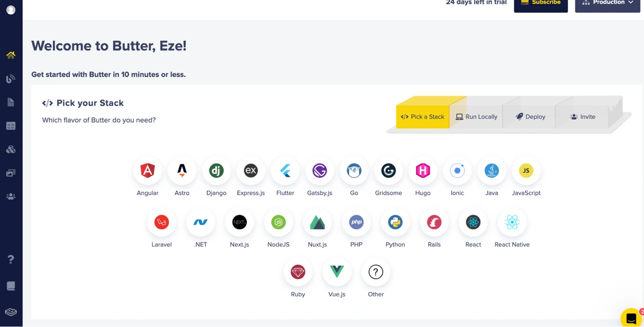This screenshot has height=327, width=644.
Task: Click the Subscribe button
Action: point(540,4)
